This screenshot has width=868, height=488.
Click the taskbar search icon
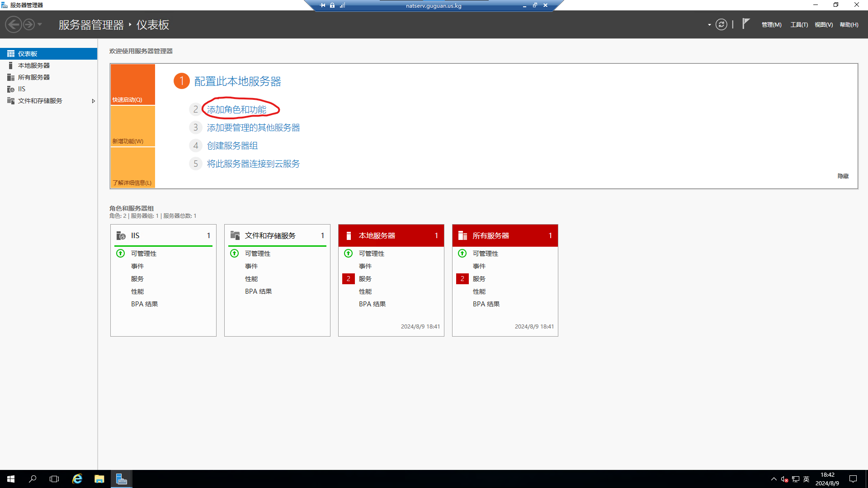33,479
